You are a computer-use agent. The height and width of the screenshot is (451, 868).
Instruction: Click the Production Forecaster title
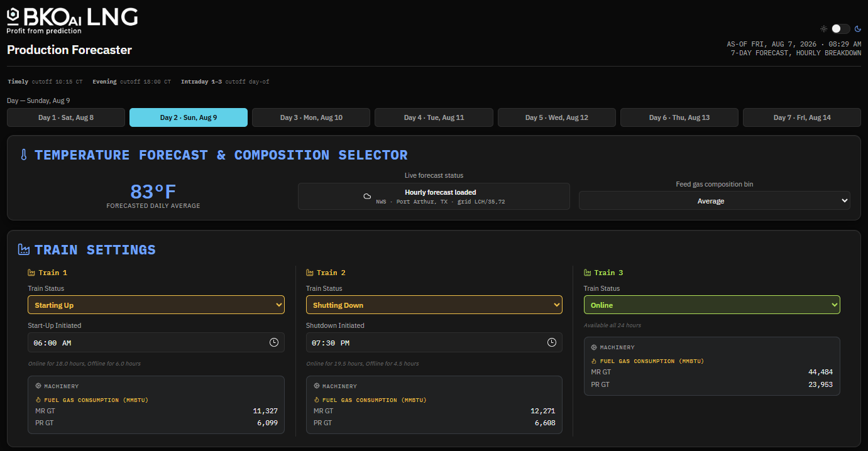click(69, 50)
